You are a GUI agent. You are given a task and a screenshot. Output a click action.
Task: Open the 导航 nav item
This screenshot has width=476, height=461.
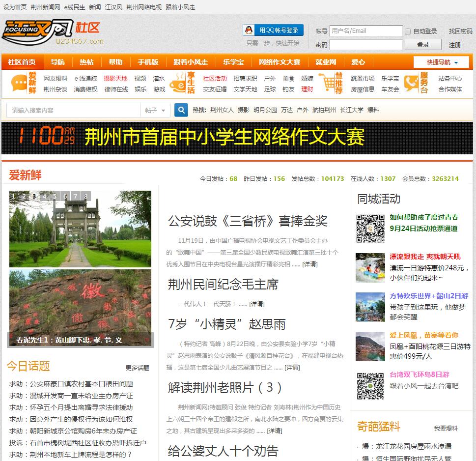[57, 62]
